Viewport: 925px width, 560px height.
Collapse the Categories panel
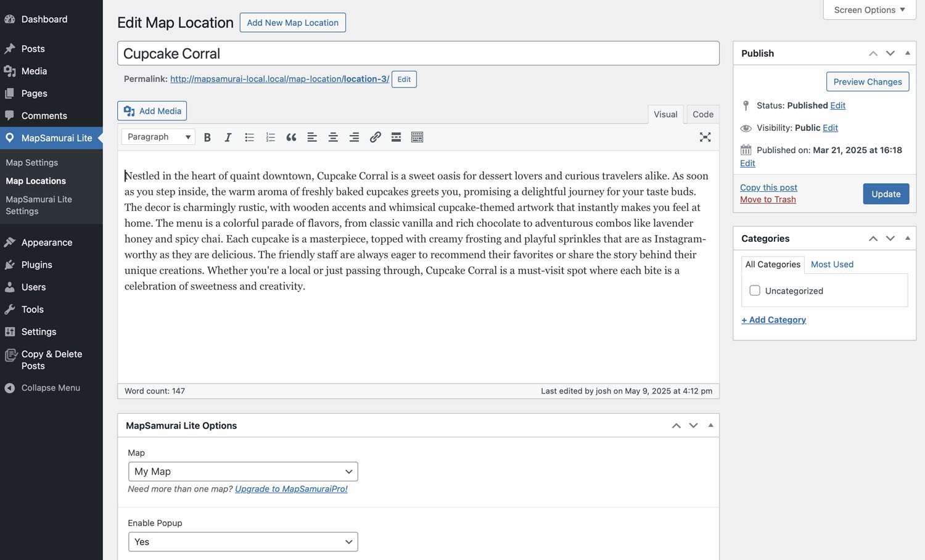tap(908, 238)
